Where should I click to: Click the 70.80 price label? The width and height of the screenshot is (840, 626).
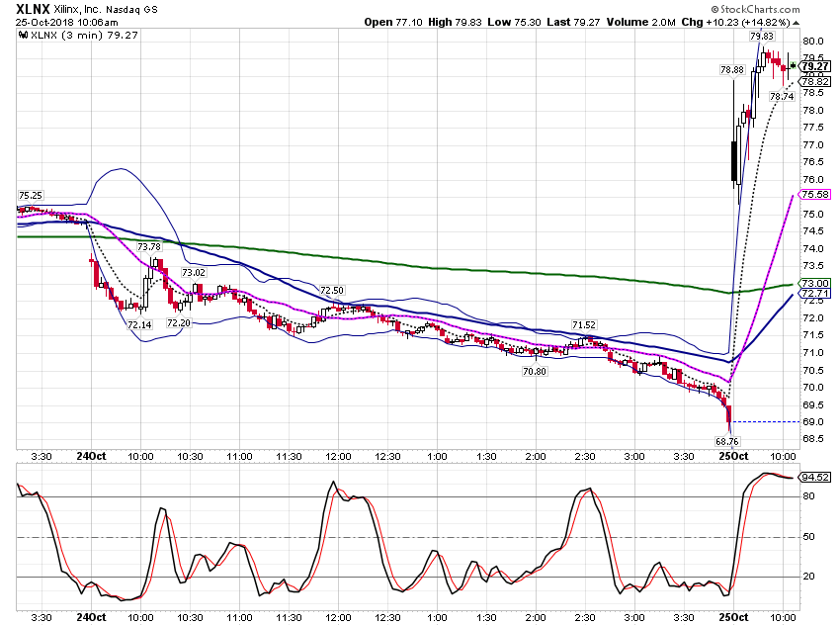pyautogui.click(x=535, y=372)
